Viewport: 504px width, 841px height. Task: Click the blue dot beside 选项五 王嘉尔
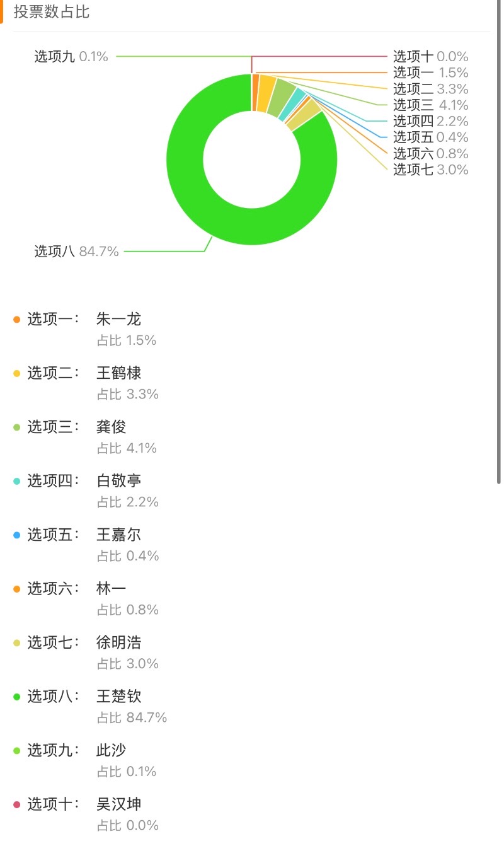click(17, 535)
